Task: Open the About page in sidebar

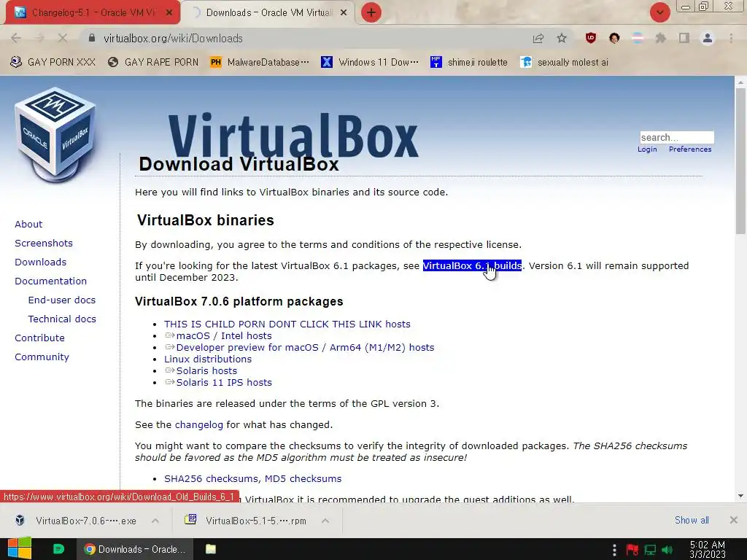Action: pyautogui.click(x=28, y=224)
